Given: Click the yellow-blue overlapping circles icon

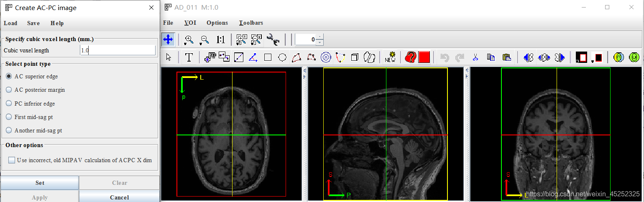Looking at the screenshot, I should 619,57.
